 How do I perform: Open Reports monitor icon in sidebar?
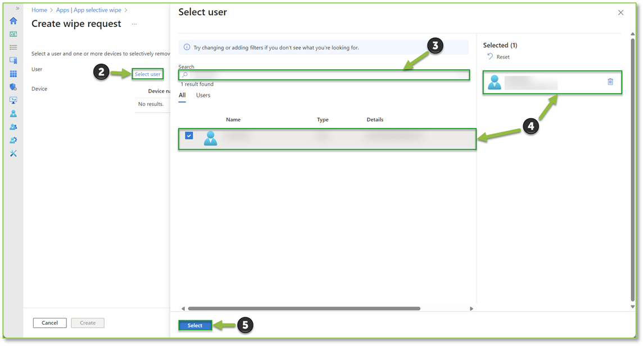[x=12, y=100]
